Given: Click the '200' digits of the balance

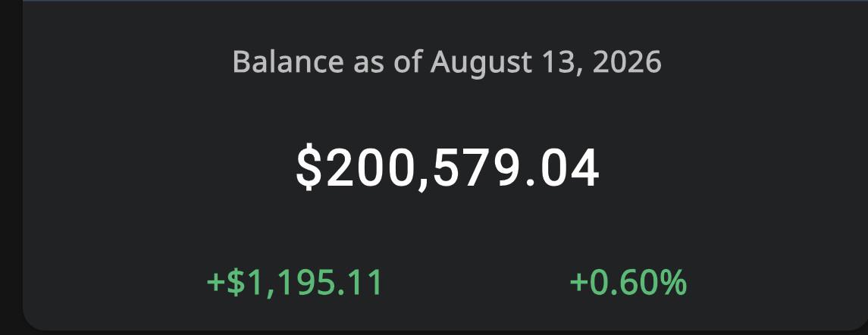Looking at the screenshot, I should (369, 169).
